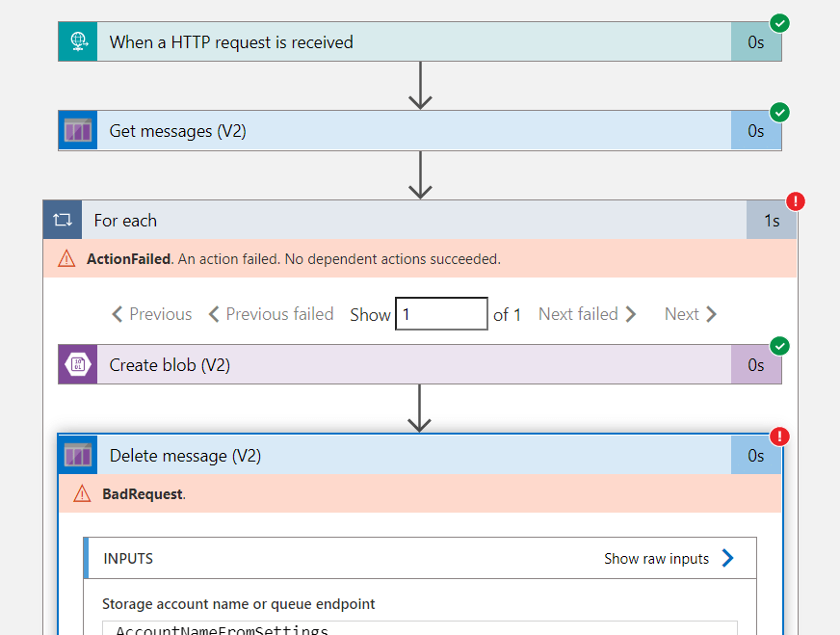Go to the Previous iteration
This screenshot has width=840, height=635.
(152, 314)
